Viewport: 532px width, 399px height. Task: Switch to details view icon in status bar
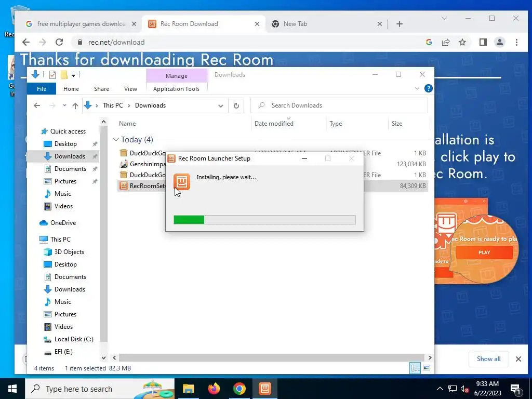pos(415,368)
